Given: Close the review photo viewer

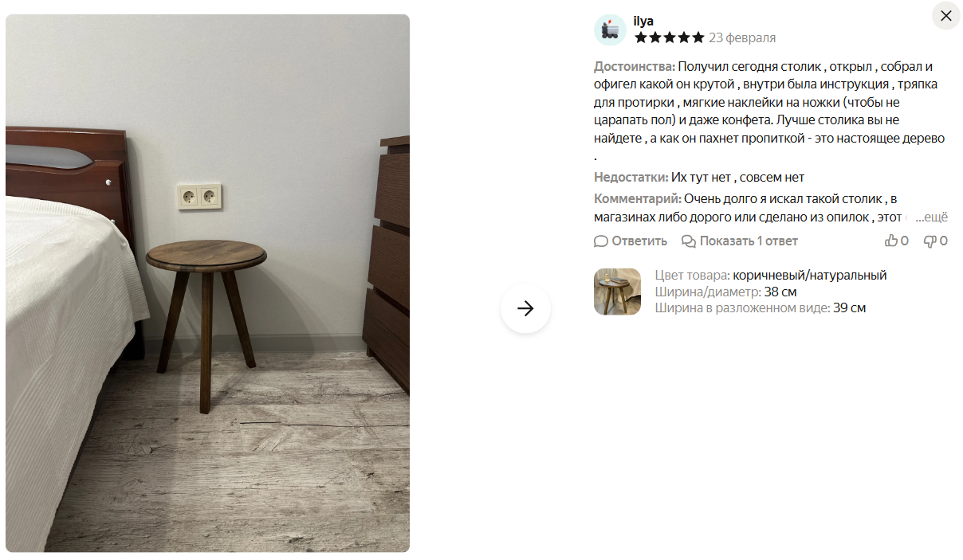Looking at the screenshot, I should pos(946,16).
